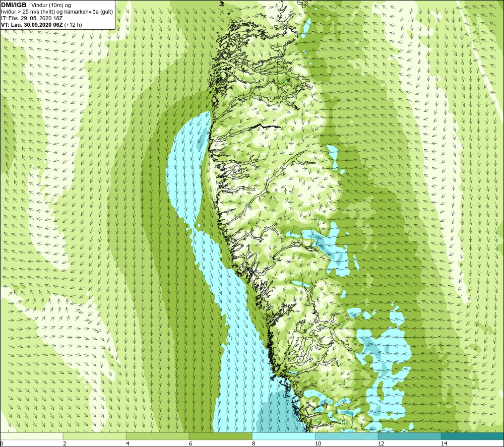
Task: Click the scale label '4'
Action: tap(128, 443)
